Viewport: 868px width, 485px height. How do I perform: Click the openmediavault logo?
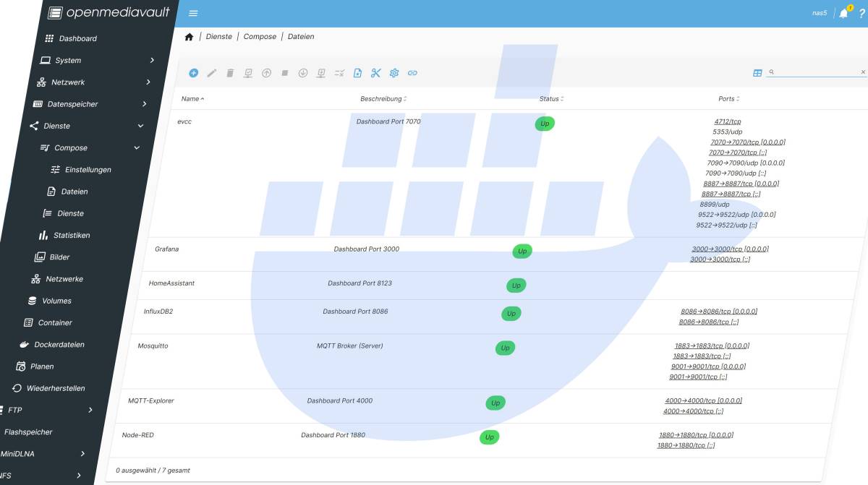109,12
